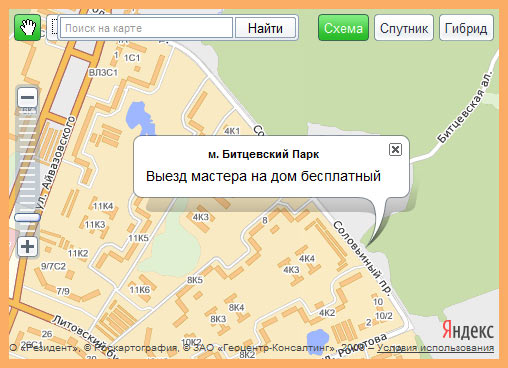Switch to 'Спутник' satellite view
Screen dimensions: 508x368
pos(404,28)
